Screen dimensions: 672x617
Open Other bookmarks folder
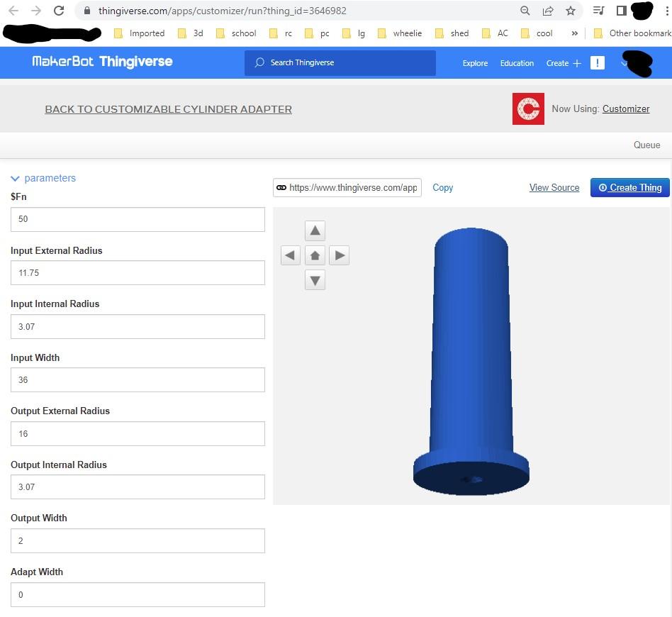pyautogui.click(x=632, y=33)
